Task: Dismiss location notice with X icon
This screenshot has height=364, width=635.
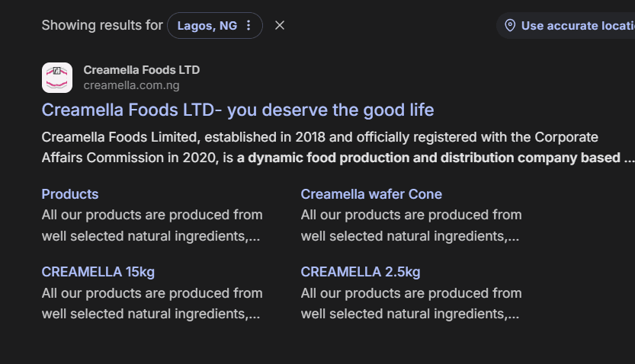Action: (x=280, y=26)
